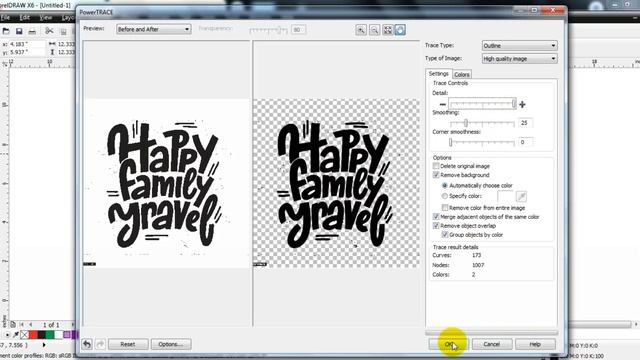
Task: Toggle Group objects by color checkbox
Action: [445, 235]
